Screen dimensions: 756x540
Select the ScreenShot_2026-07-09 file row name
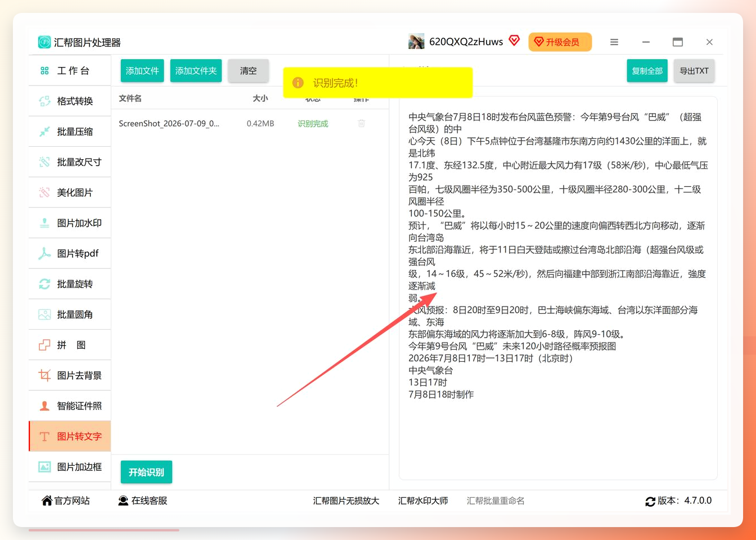pos(169,124)
